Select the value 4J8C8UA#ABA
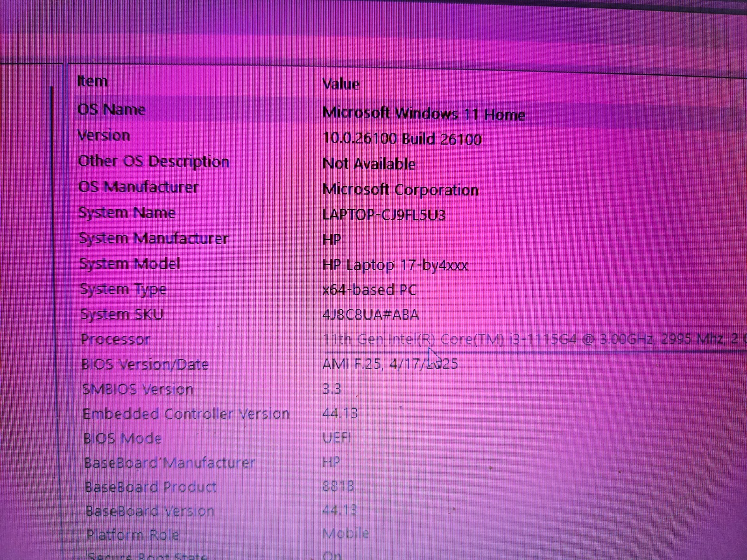 point(370,315)
